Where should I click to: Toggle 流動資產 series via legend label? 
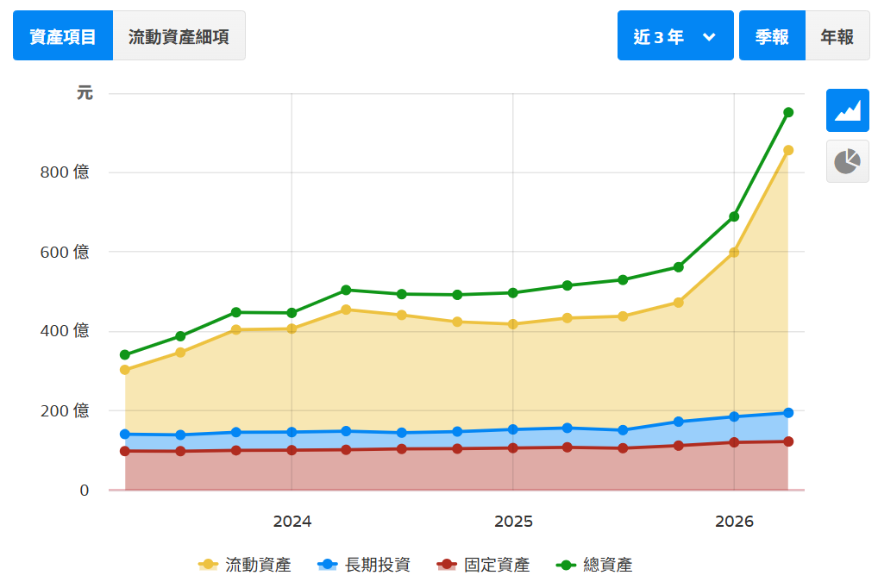point(258,565)
